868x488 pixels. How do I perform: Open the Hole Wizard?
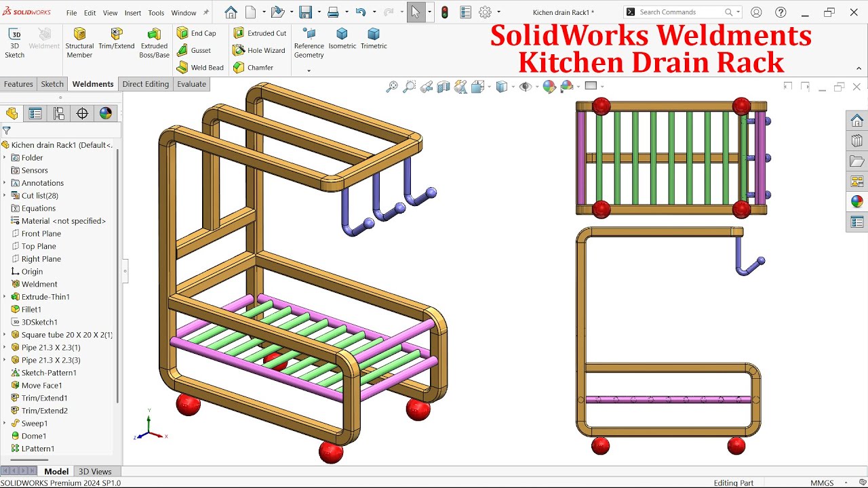coord(258,50)
